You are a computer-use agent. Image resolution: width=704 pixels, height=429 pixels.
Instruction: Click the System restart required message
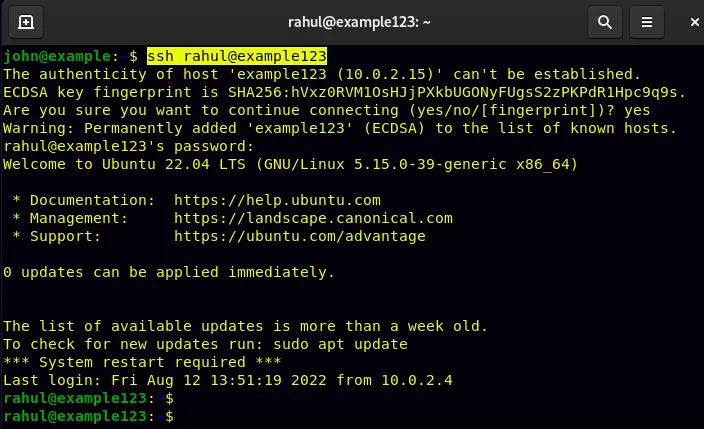click(x=142, y=362)
